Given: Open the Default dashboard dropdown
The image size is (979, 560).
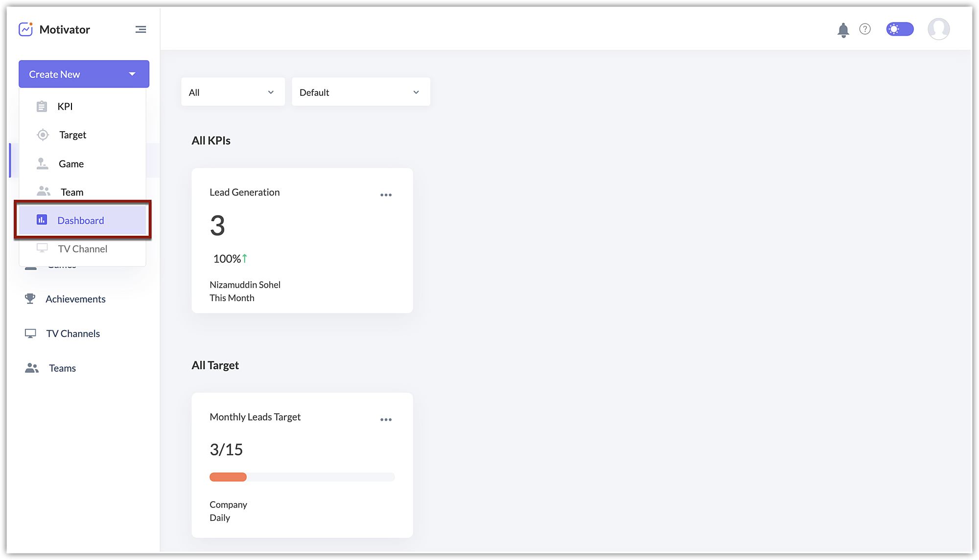Looking at the screenshot, I should point(361,92).
